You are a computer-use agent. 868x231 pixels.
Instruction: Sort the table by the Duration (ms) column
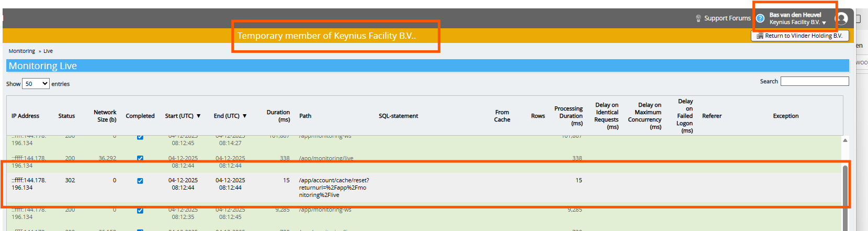tap(278, 116)
